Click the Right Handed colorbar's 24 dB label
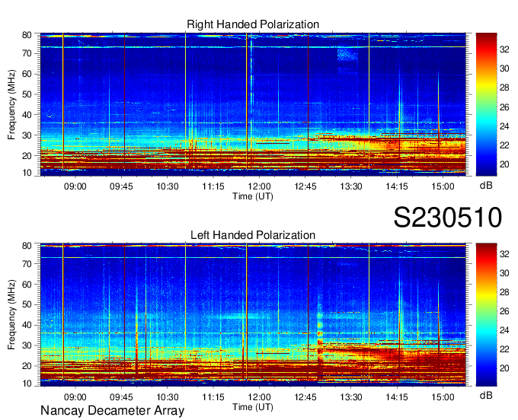 (504, 126)
